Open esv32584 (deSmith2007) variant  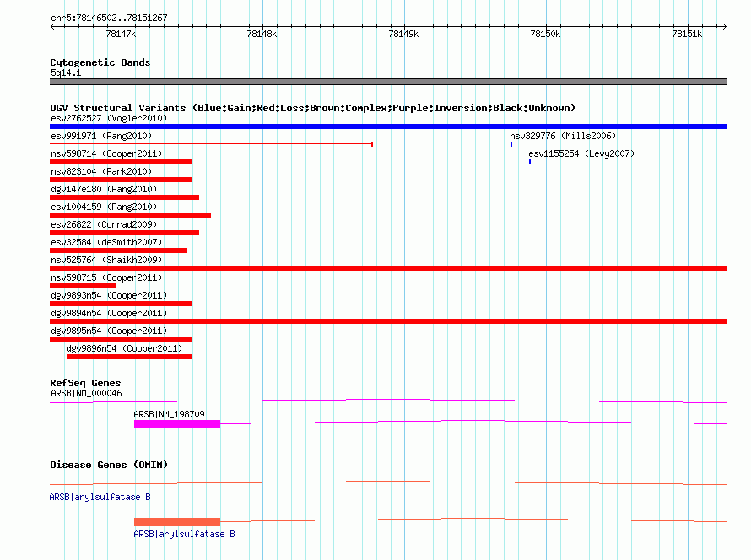click(x=106, y=242)
